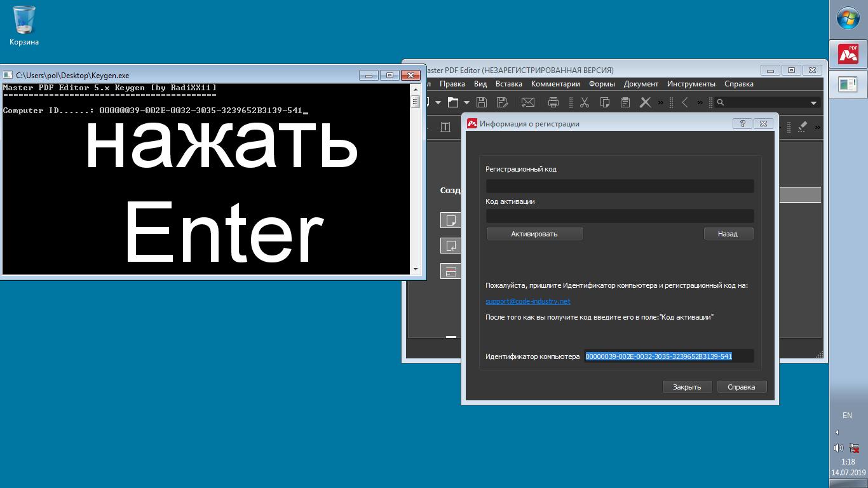Open the Правка menu

(x=452, y=84)
